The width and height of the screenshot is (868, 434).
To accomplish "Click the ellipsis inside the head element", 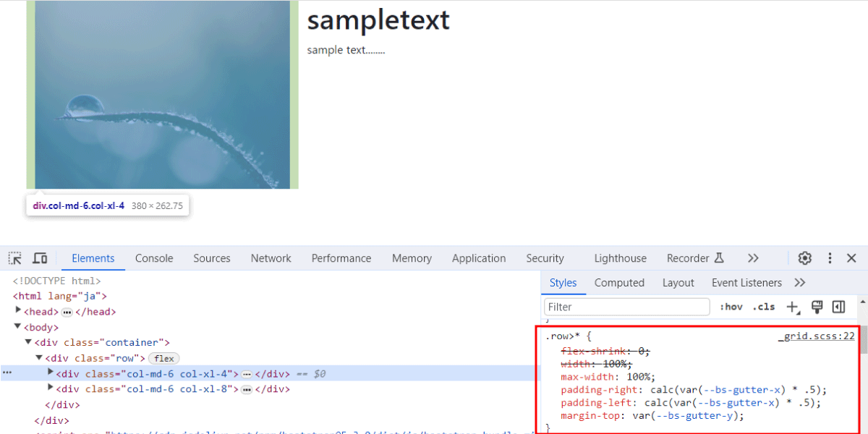I will (x=67, y=312).
